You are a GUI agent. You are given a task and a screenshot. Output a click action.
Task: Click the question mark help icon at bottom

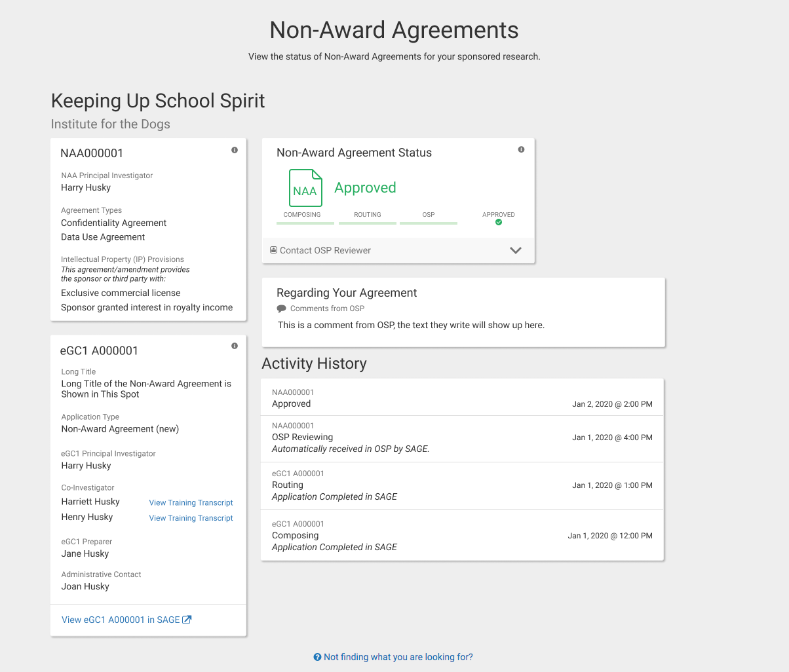(x=317, y=657)
